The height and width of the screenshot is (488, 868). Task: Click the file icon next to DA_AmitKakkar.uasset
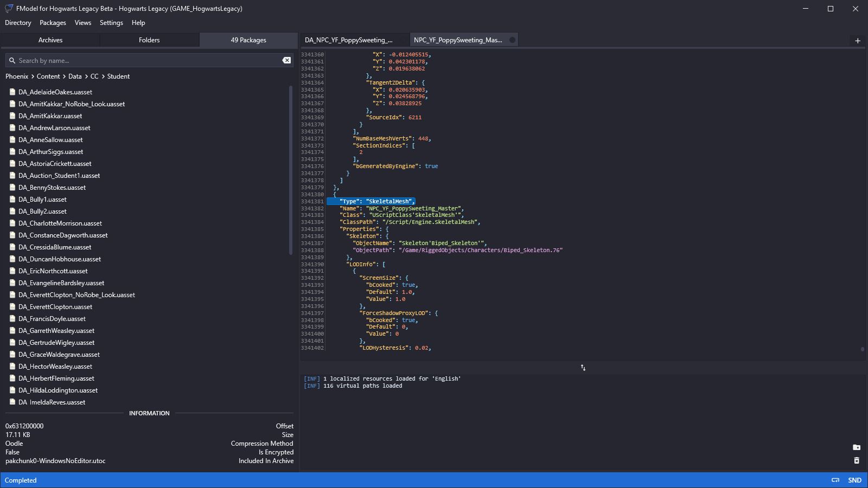[x=12, y=116]
